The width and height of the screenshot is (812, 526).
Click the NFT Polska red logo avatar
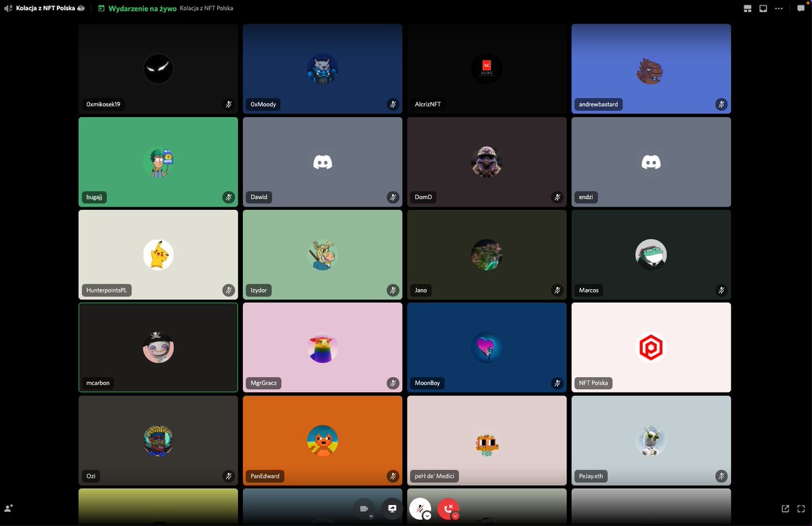pos(651,347)
